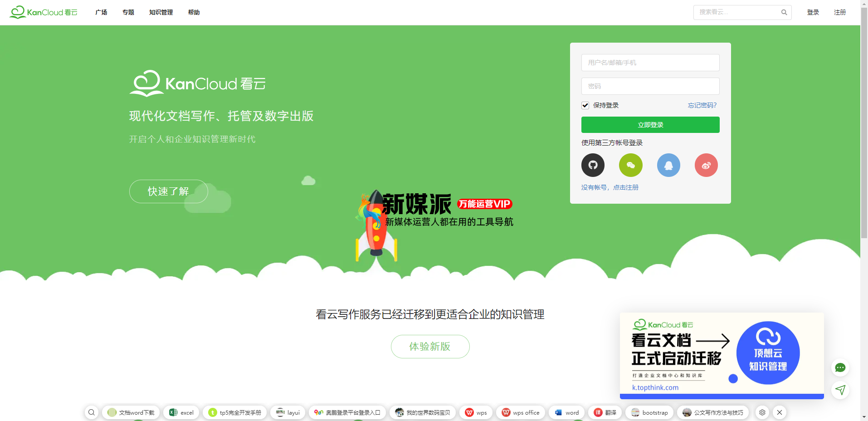Image resolution: width=868 pixels, height=421 pixels.
Task: Click the 忘记密码? link
Action: 702,105
